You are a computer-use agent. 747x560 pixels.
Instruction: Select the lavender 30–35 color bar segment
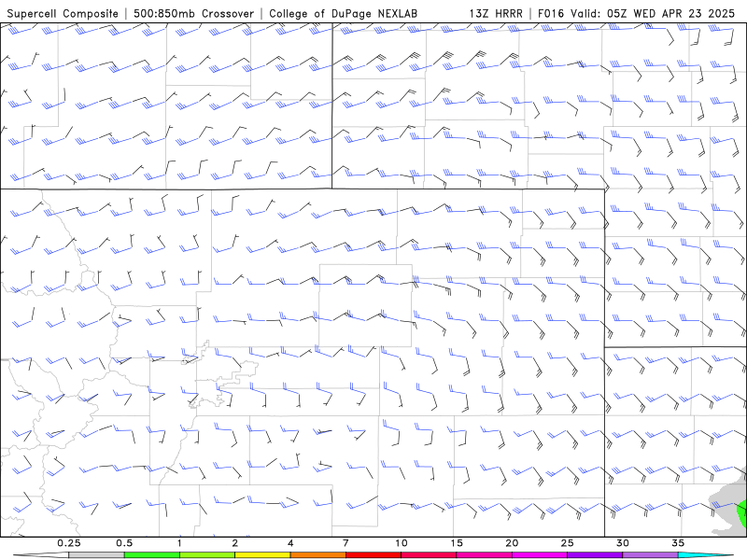[650, 555]
